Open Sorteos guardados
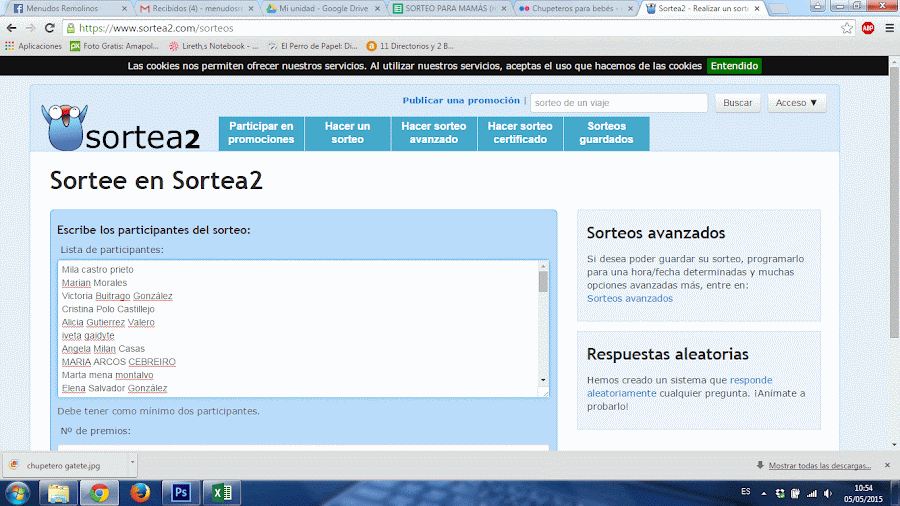The height and width of the screenshot is (506, 900). point(606,133)
